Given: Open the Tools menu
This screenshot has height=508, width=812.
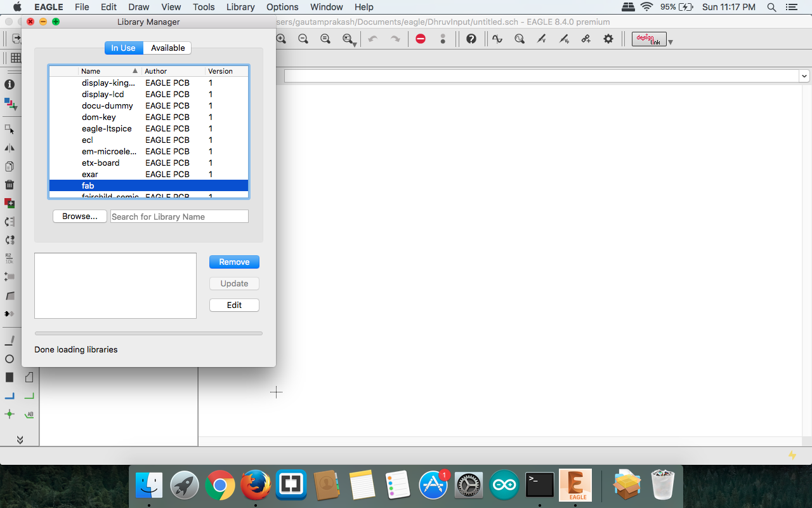Looking at the screenshot, I should 204,7.
